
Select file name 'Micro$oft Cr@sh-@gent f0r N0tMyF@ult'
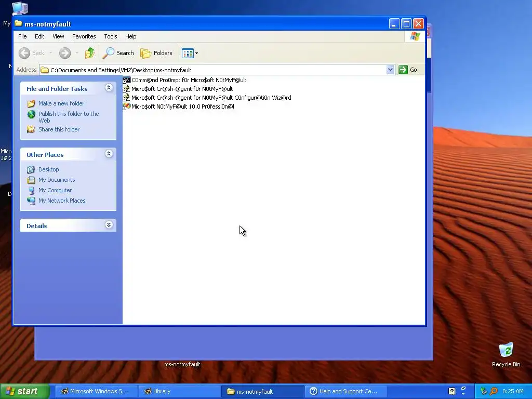182,89
